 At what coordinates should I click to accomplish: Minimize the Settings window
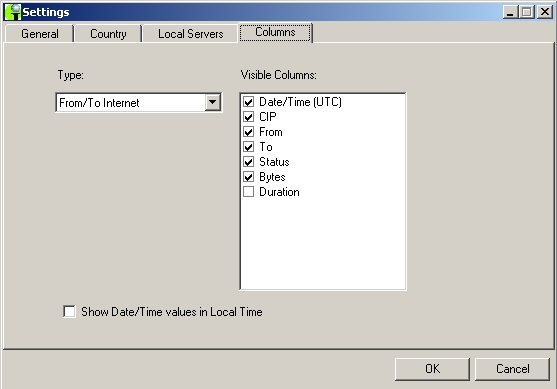click(510, 12)
